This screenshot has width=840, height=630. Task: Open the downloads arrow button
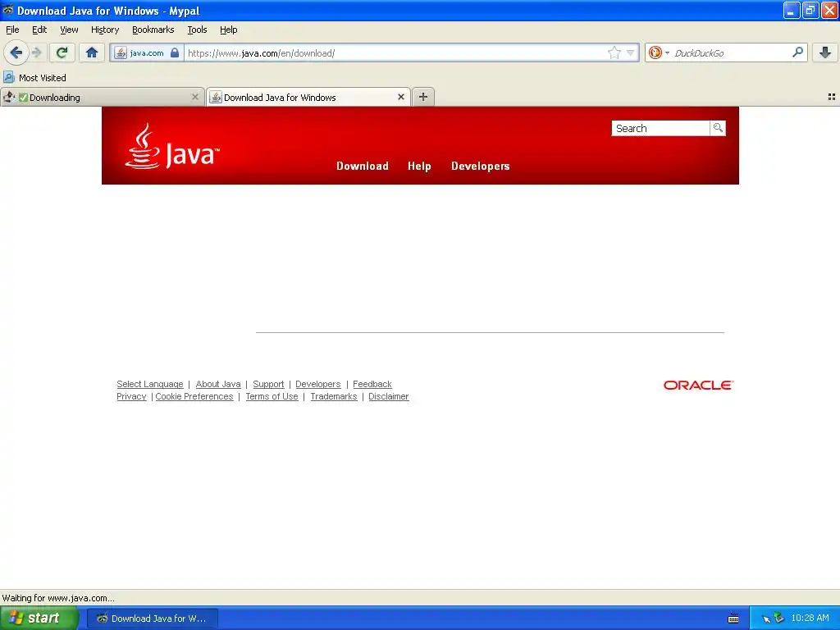(825, 52)
